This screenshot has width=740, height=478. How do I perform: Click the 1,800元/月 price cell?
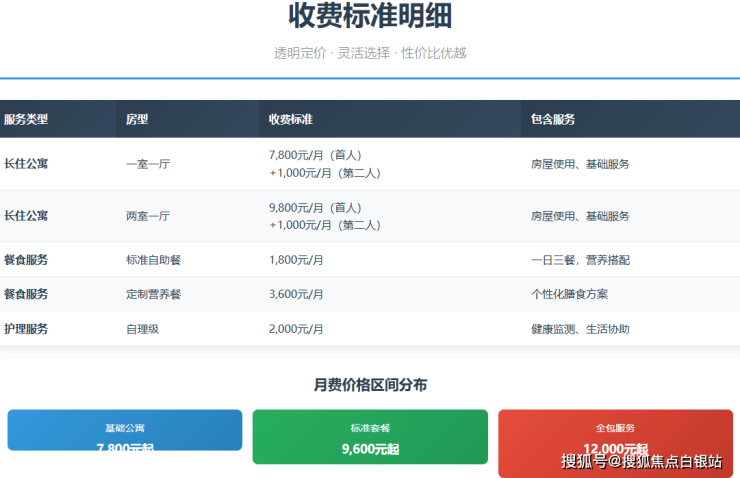296,260
